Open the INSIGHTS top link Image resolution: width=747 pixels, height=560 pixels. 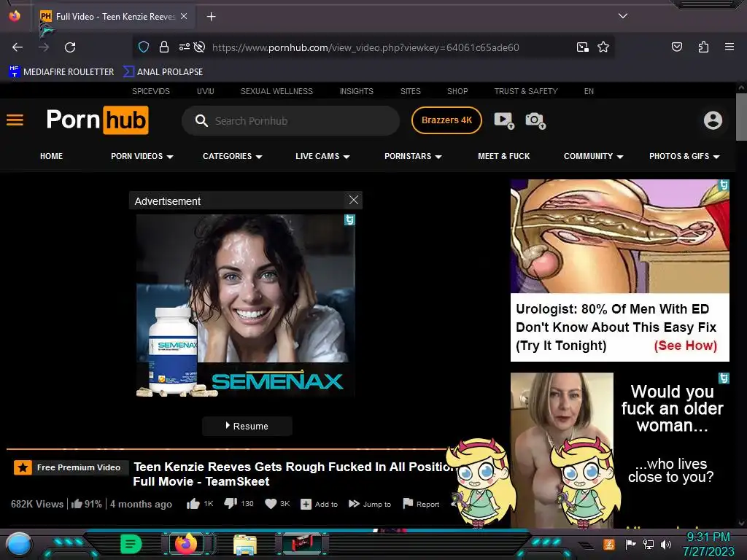(356, 91)
